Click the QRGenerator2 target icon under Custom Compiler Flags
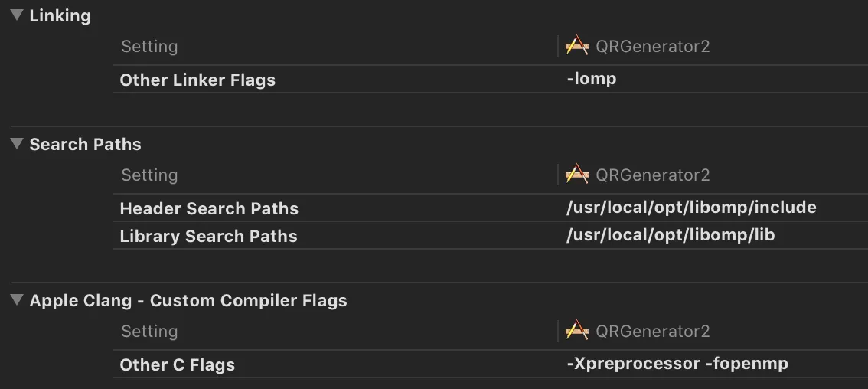The image size is (868, 389). [x=577, y=330]
